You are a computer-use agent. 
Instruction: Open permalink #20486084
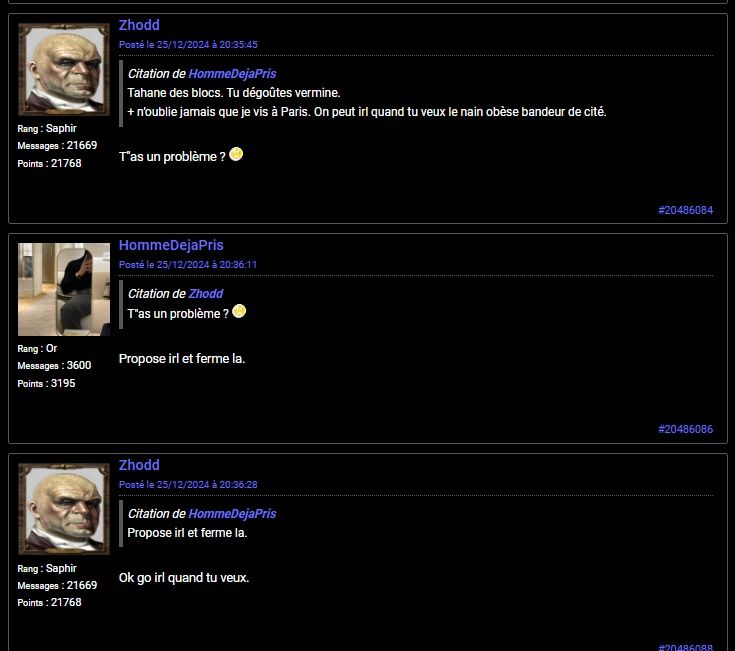pyautogui.click(x=685, y=210)
